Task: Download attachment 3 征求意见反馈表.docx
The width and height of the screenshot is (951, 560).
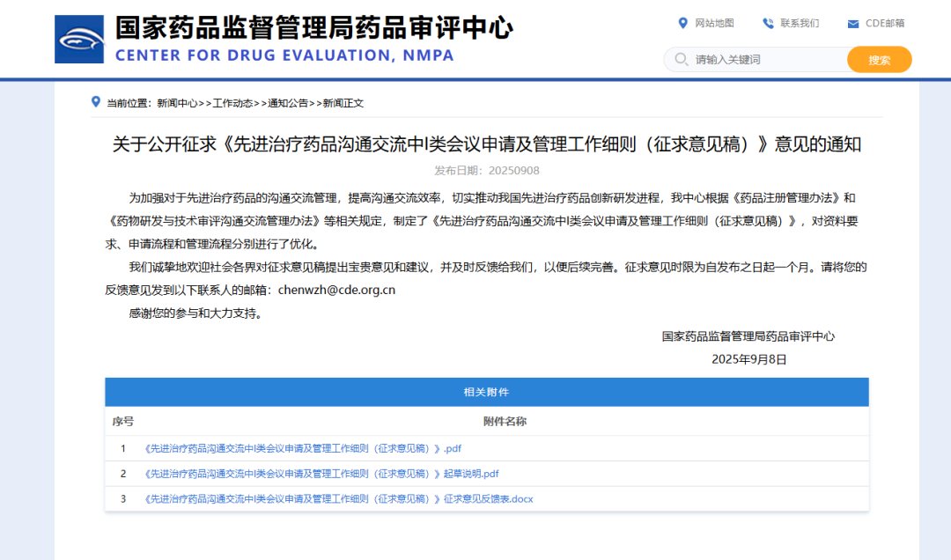Action: tap(337, 498)
